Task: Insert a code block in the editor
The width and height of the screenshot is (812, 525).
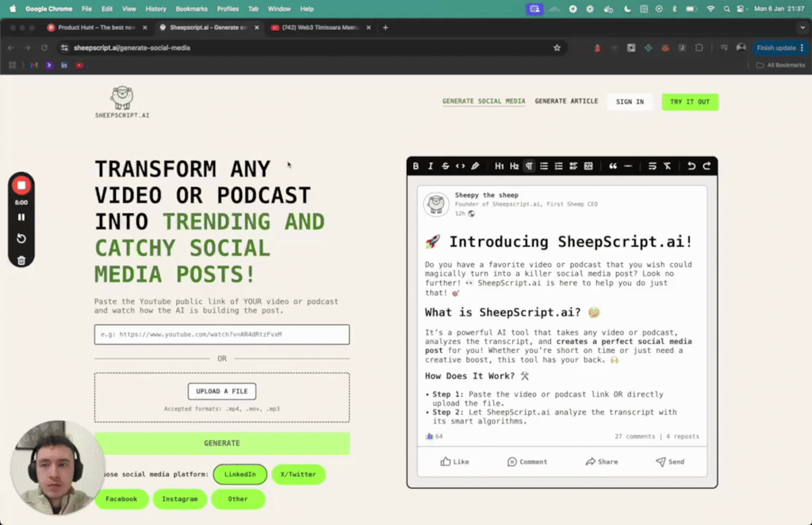Action: point(588,167)
